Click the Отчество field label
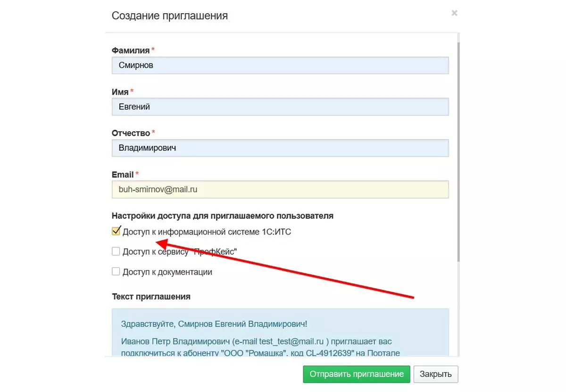This screenshot has height=392, width=566. point(131,133)
